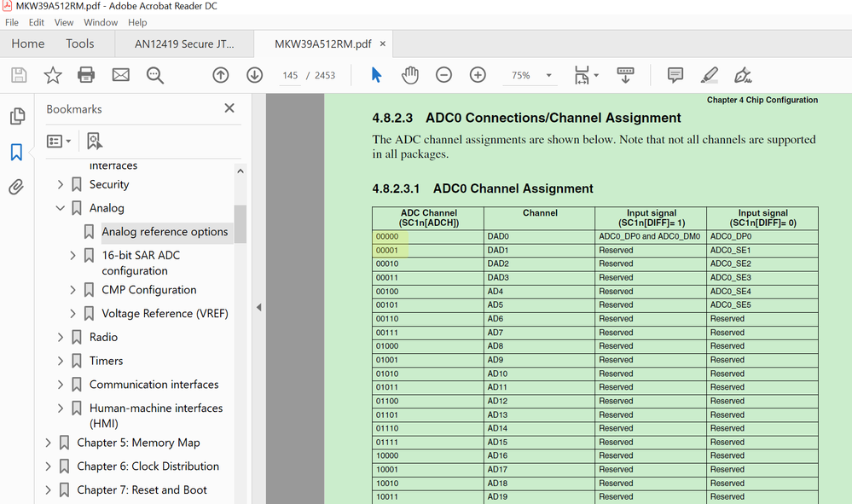Open the zoom level dropdown
The width and height of the screenshot is (852, 504).
tap(548, 76)
